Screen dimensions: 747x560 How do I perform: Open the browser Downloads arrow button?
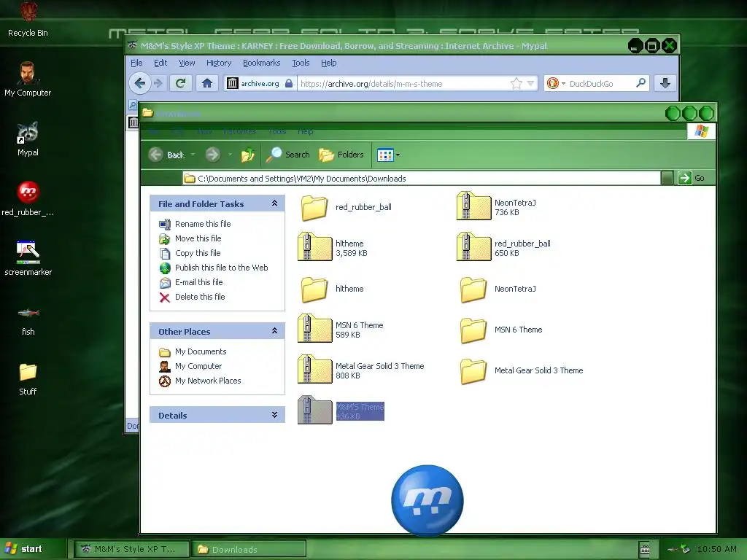point(665,83)
